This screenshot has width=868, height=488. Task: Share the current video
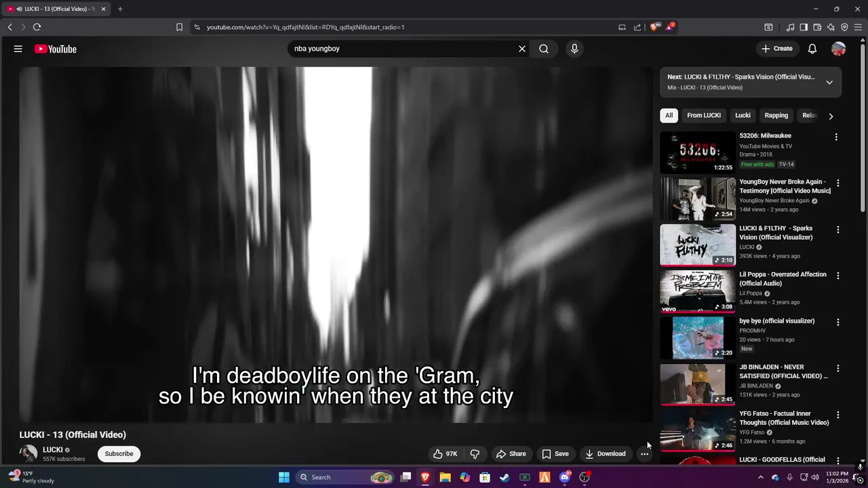(511, 454)
